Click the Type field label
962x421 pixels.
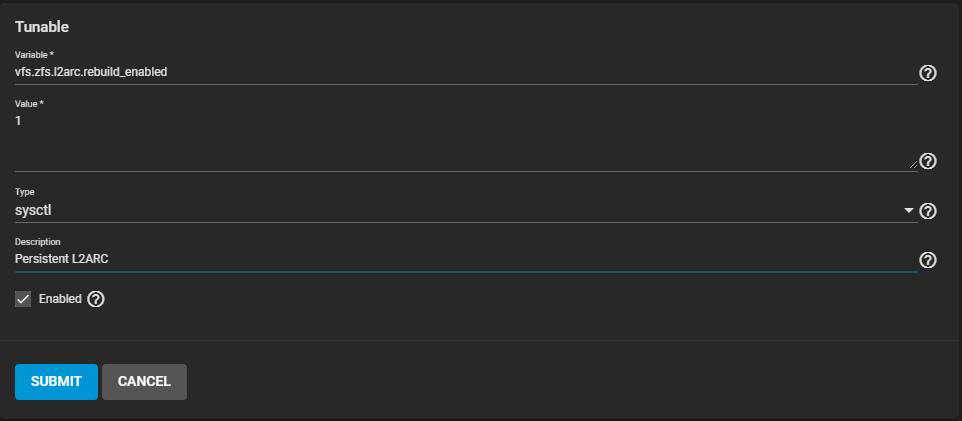pyautogui.click(x=24, y=191)
